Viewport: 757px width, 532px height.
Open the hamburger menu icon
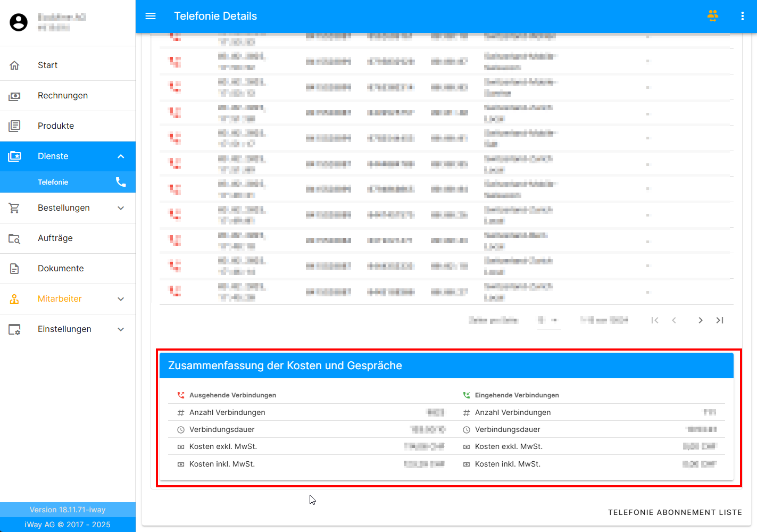[151, 16]
